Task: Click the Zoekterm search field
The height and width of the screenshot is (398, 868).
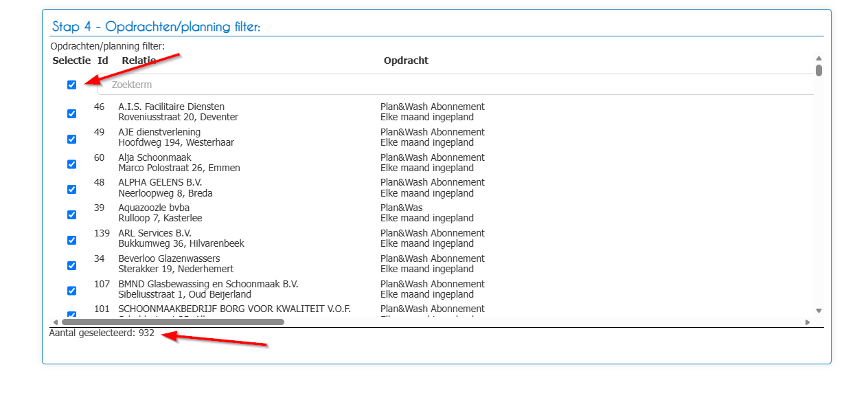Action: [456, 85]
